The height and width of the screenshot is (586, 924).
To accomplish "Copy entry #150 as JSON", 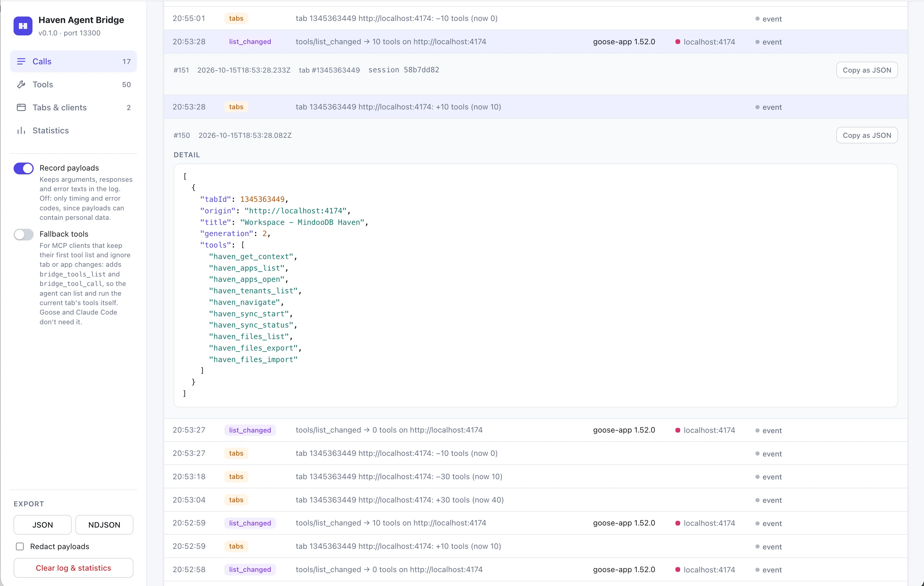I will [x=867, y=135].
